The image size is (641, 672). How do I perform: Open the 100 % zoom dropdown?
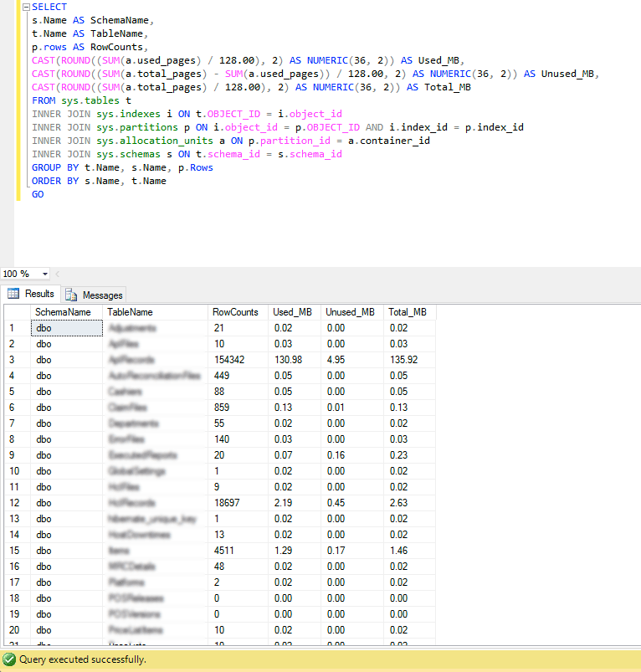[x=45, y=274]
